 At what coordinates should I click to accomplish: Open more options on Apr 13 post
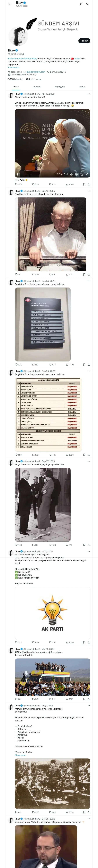tap(89, 94)
